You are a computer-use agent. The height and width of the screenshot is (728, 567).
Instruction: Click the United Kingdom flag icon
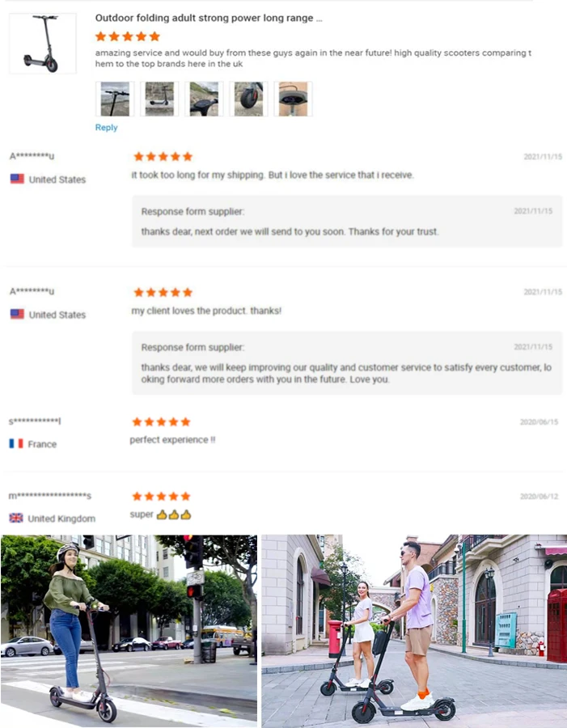(x=16, y=518)
